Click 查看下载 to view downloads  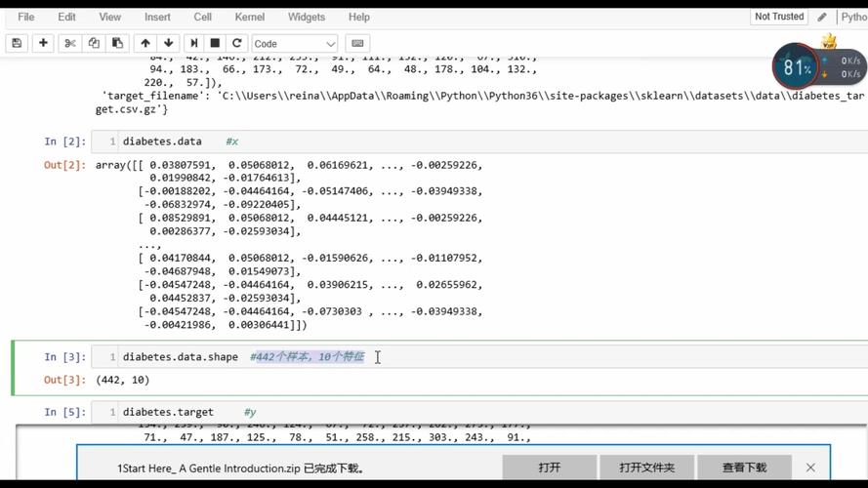tap(744, 468)
